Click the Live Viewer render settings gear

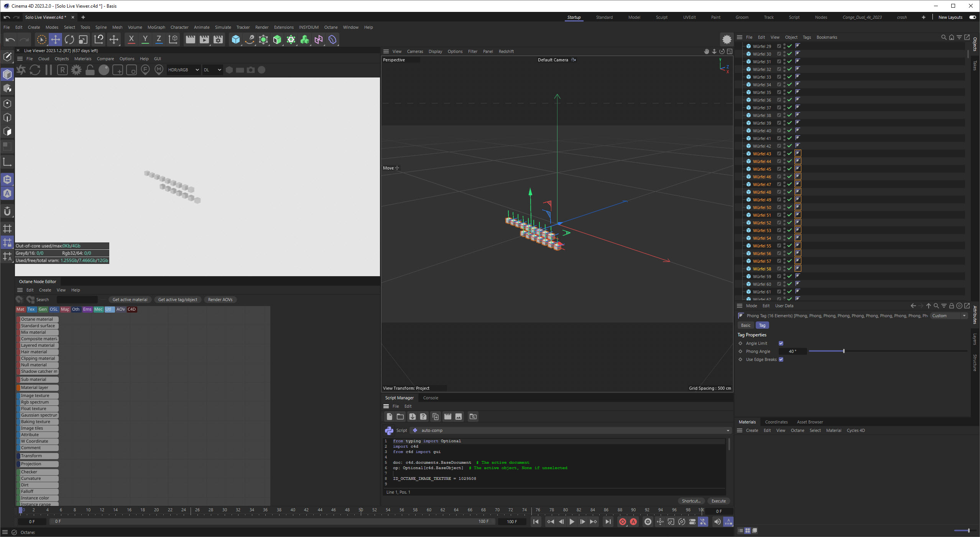76,70
